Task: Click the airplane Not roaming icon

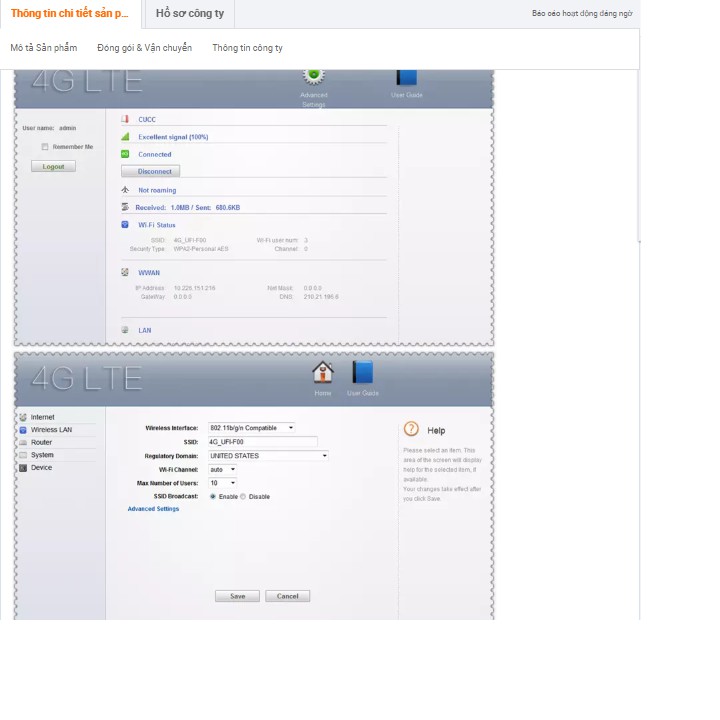Action: [x=125, y=190]
